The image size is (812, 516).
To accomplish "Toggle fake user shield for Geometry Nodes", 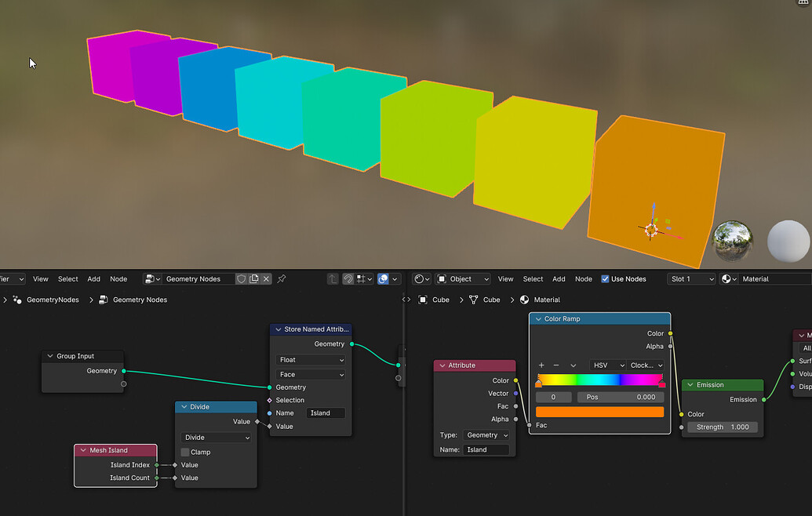I will pos(242,279).
